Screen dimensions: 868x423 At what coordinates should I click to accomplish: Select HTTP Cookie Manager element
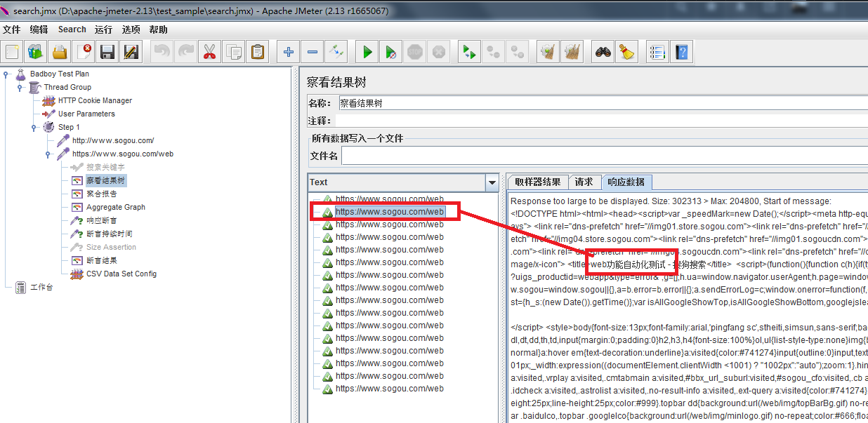pyautogui.click(x=95, y=100)
